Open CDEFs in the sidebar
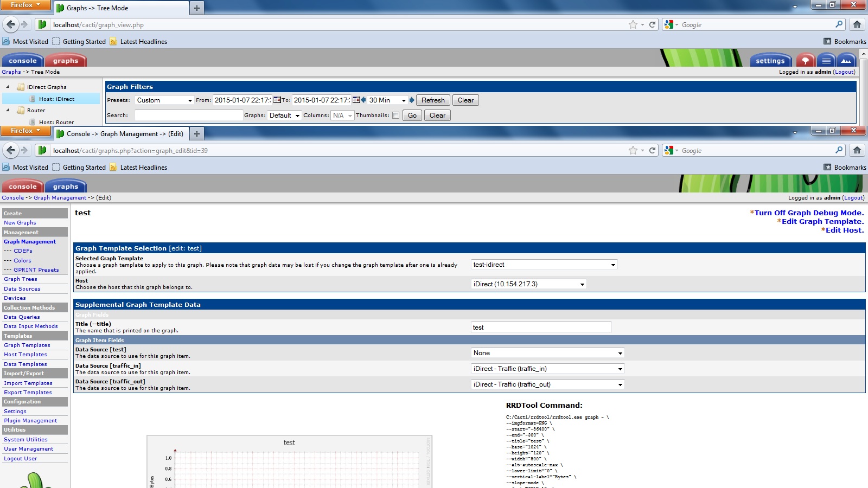The height and width of the screenshot is (488, 868). tap(23, 251)
